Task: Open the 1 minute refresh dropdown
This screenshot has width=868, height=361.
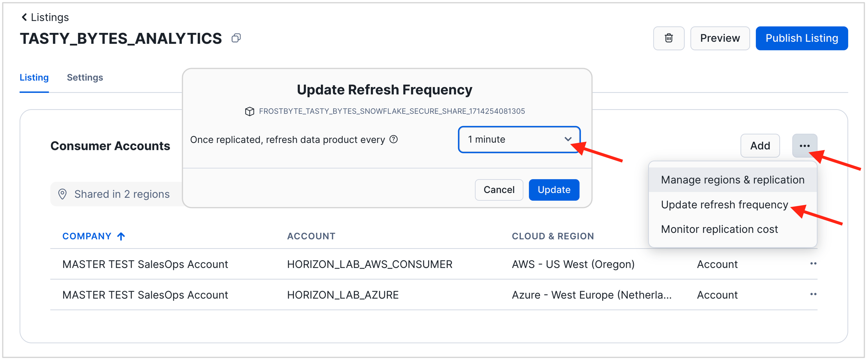Action: pos(519,139)
